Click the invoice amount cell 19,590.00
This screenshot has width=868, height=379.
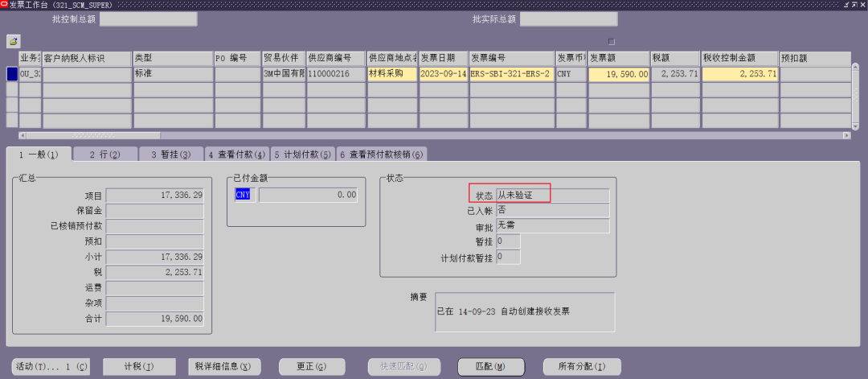(x=619, y=74)
